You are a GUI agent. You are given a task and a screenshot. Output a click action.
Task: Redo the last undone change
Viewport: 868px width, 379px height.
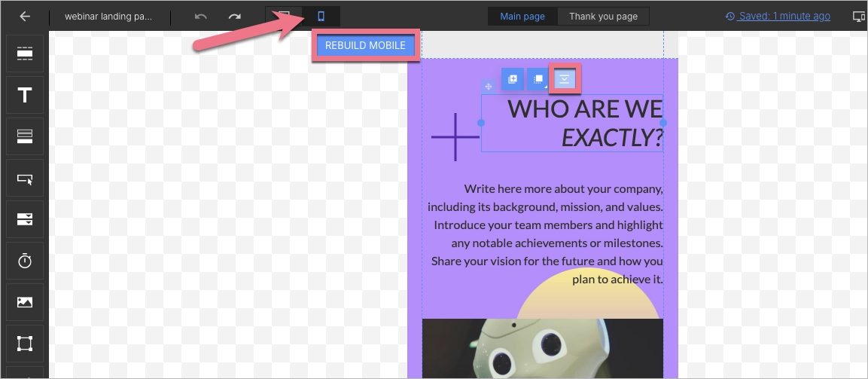[235, 17]
